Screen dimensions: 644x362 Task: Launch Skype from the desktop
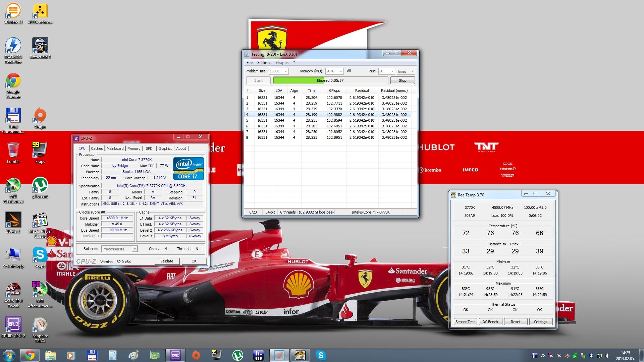pyautogui.click(x=40, y=257)
